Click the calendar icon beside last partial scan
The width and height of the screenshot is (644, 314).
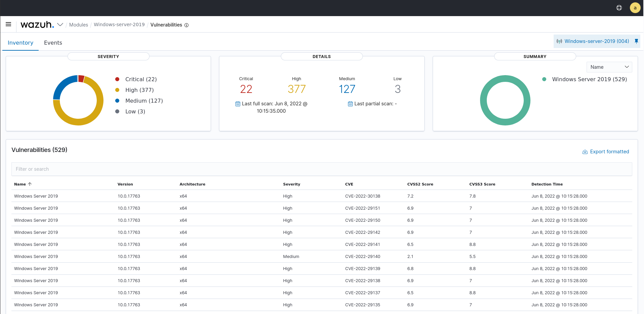350,104
